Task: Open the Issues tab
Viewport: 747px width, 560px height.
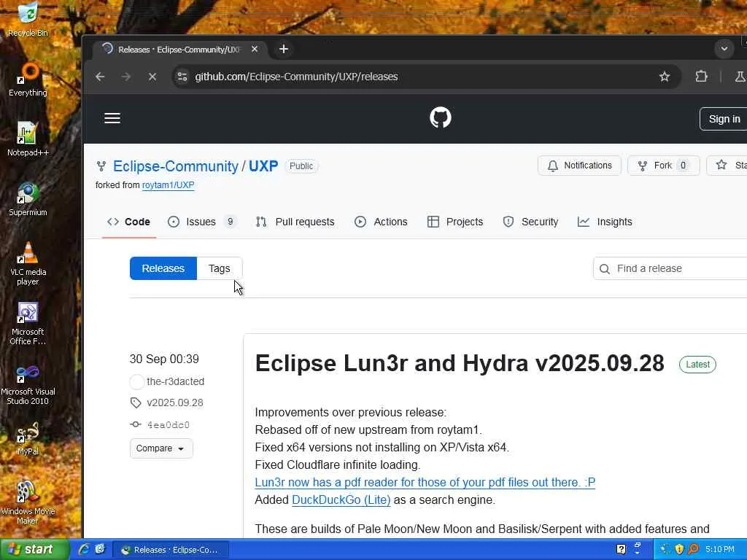Action: 202,222
